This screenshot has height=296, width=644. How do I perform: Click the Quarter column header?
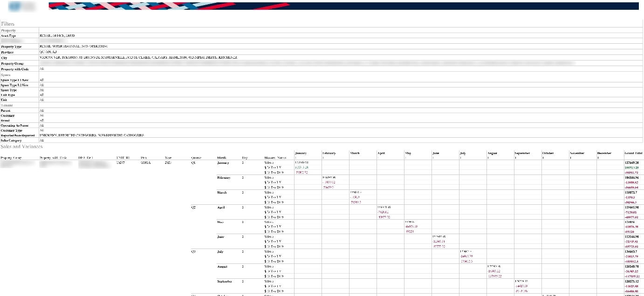click(196, 158)
